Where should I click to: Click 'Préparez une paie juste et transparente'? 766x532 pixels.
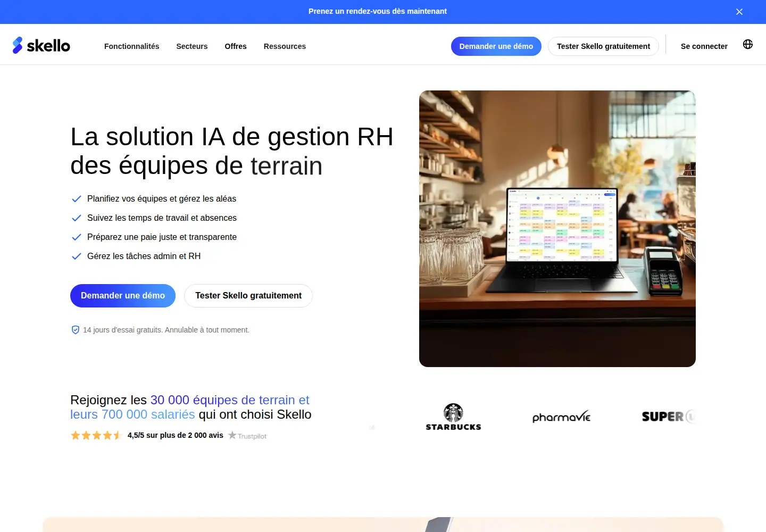[162, 237]
